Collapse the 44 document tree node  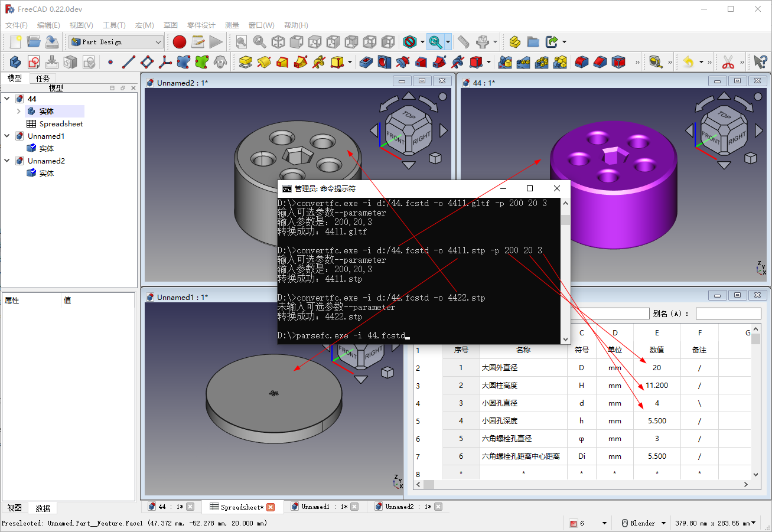(x=7, y=99)
